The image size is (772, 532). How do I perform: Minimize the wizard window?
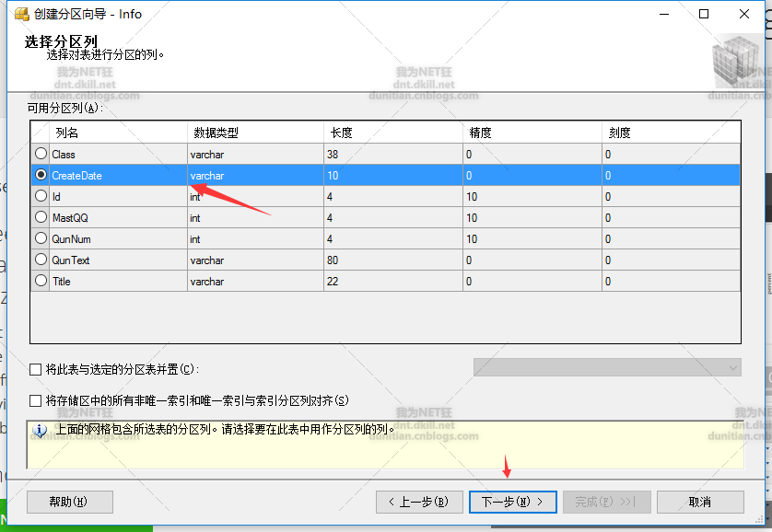(x=664, y=14)
